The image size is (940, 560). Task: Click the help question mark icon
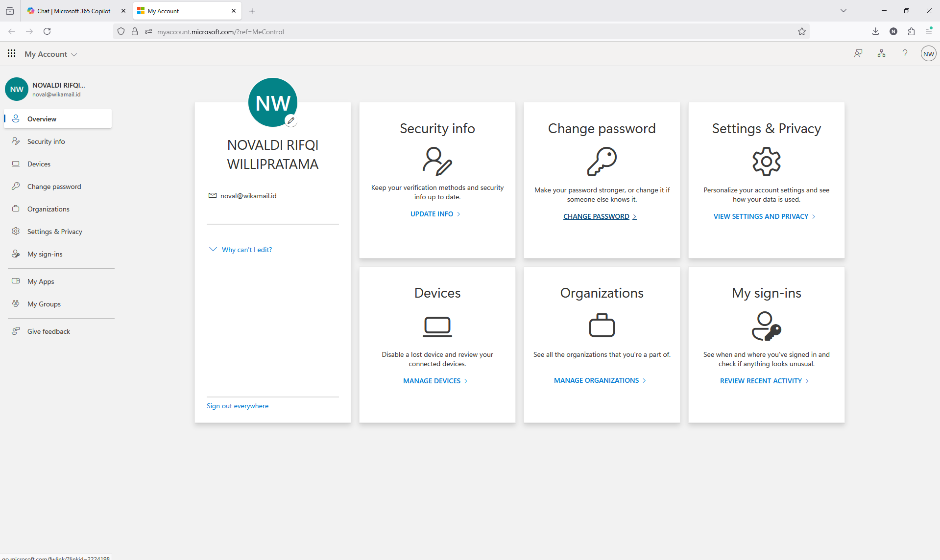click(x=905, y=53)
